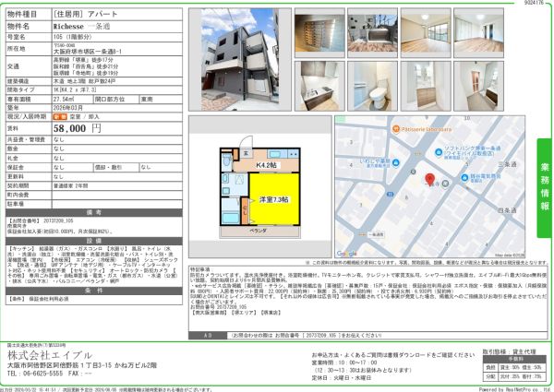Click the K4.2帖 kitchen area in floor plan
This screenshot has width=554, height=392.
pos(267,165)
